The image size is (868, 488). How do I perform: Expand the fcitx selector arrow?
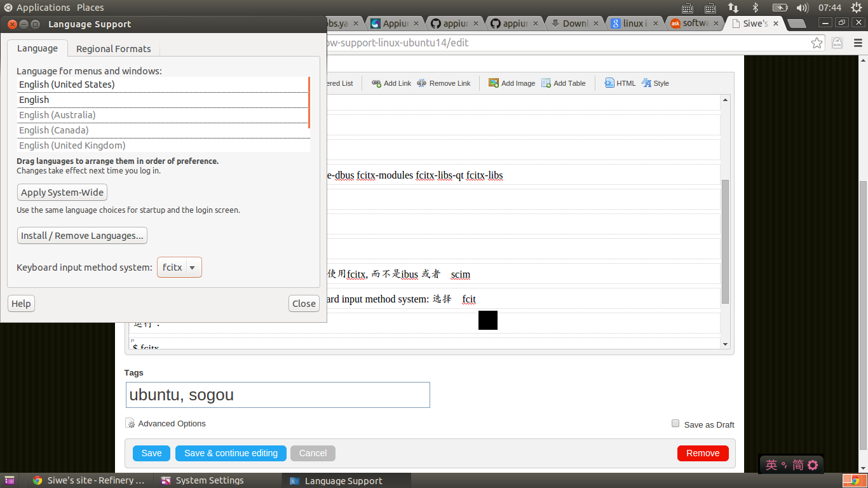pos(192,267)
